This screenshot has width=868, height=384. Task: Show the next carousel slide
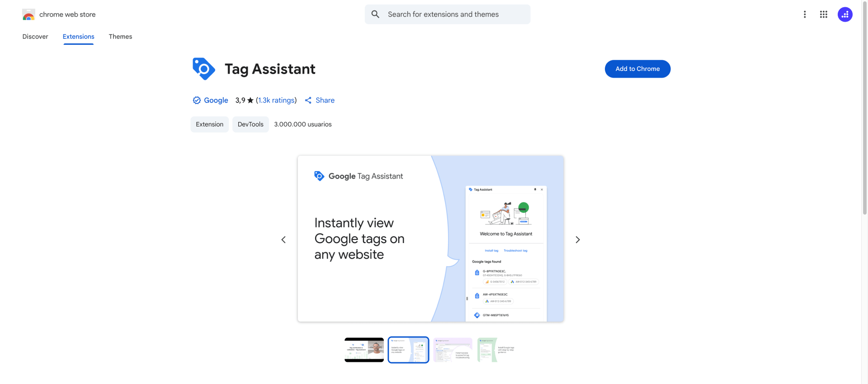(x=577, y=240)
